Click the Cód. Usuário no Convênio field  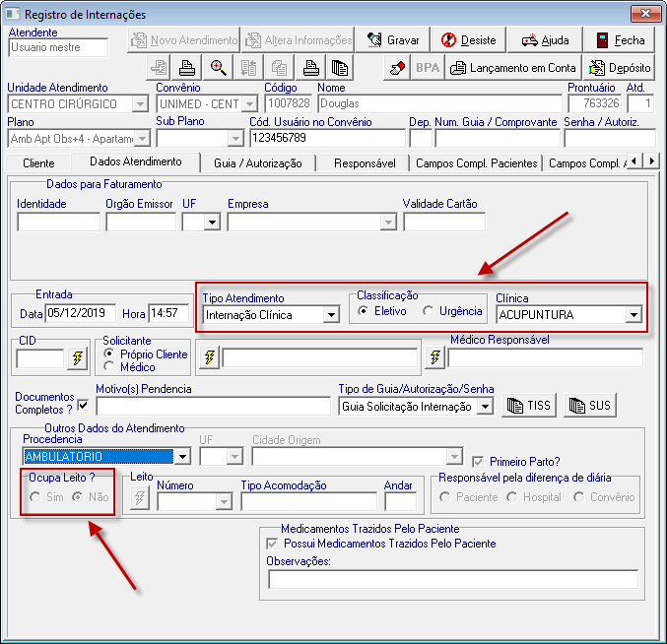(x=327, y=139)
